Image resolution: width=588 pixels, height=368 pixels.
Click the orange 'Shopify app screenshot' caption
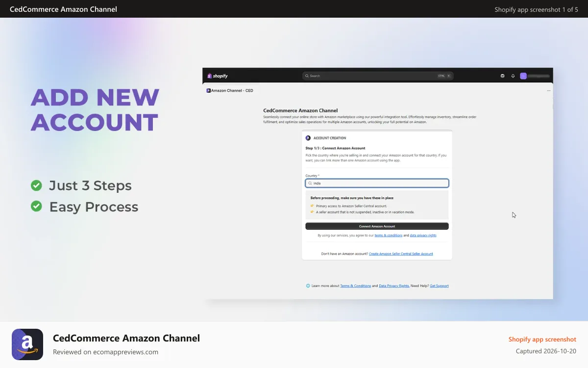[x=542, y=340]
